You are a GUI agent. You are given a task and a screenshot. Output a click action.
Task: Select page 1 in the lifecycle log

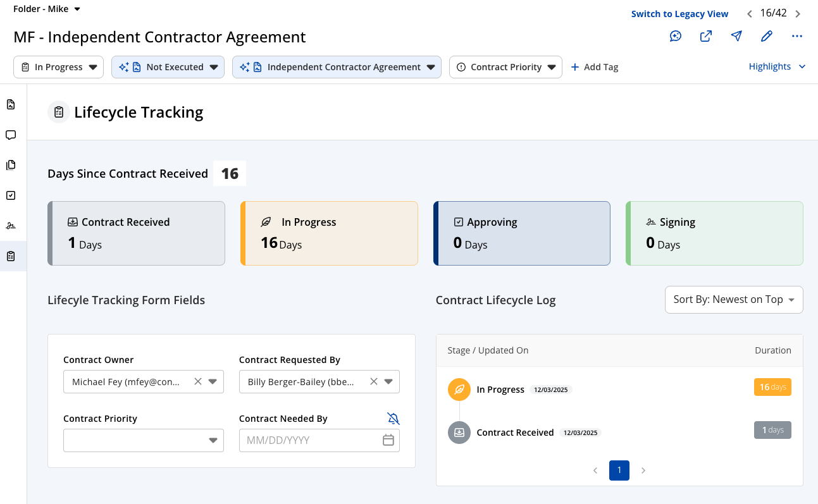tap(619, 470)
